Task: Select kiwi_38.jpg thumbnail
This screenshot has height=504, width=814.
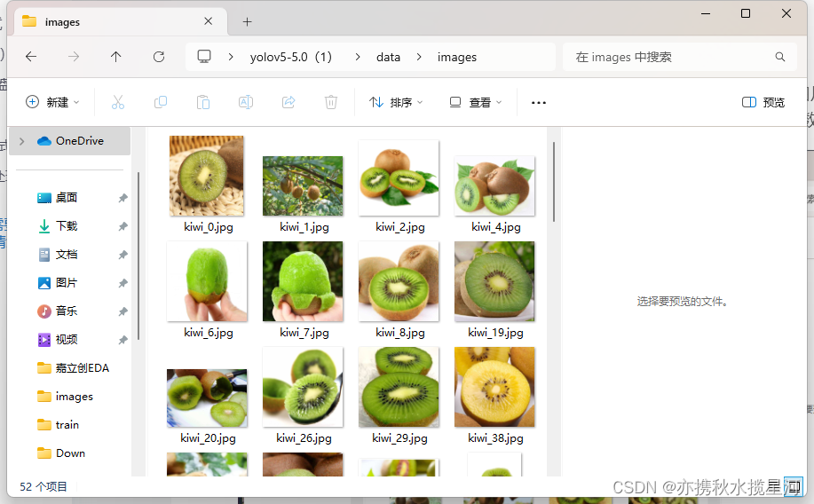Action: (x=494, y=387)
